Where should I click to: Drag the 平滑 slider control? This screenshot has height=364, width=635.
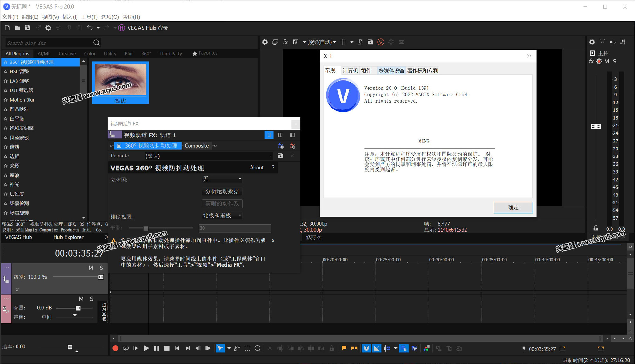click(x=146, y=227)
